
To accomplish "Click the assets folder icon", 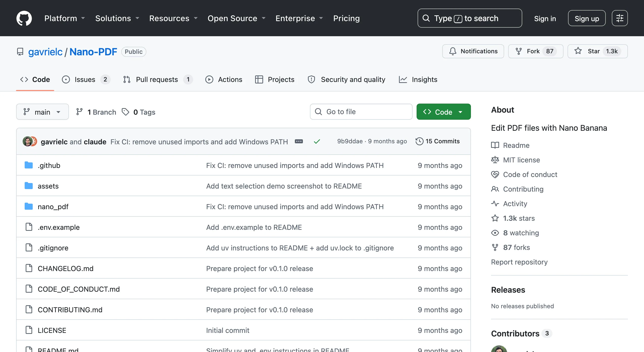I will coord(29,186).
